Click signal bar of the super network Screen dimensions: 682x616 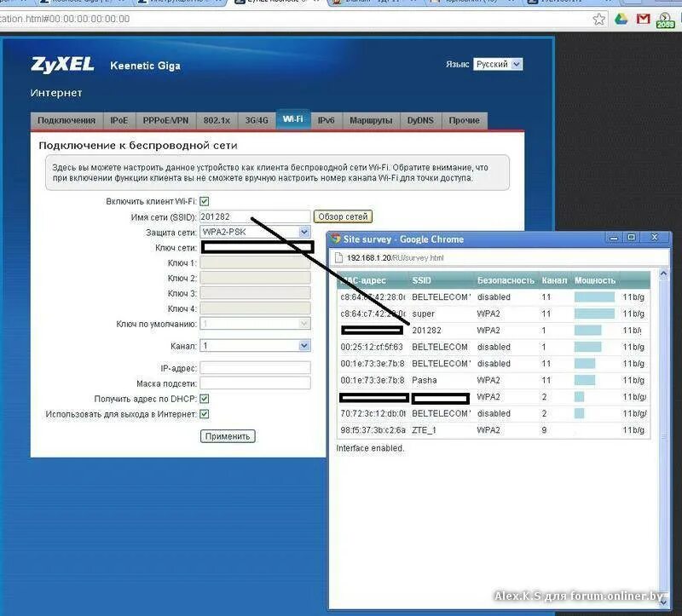[594, 314]
